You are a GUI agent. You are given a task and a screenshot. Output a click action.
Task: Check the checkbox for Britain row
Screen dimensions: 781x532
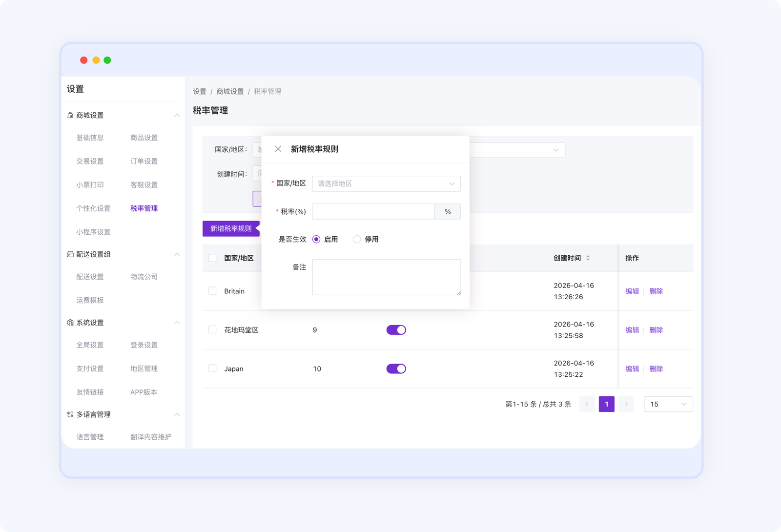pos(212,291)
